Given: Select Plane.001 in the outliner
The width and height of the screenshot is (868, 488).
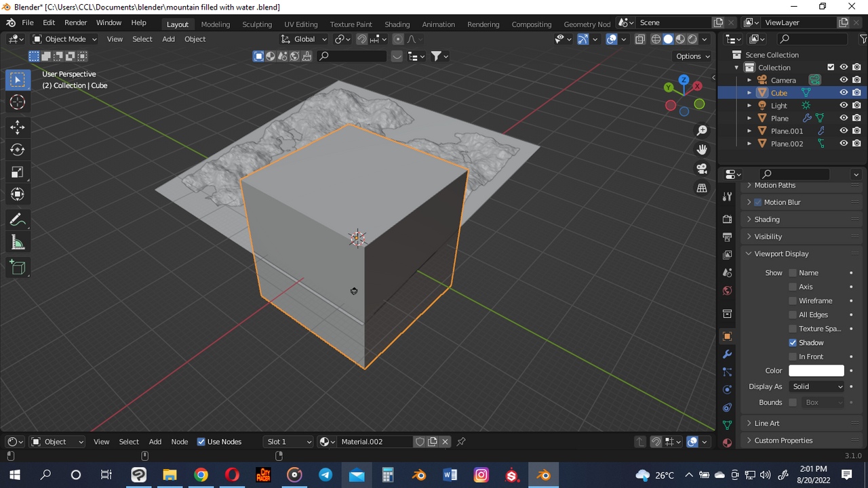Looking at the screenshot, I should point(787,131).
